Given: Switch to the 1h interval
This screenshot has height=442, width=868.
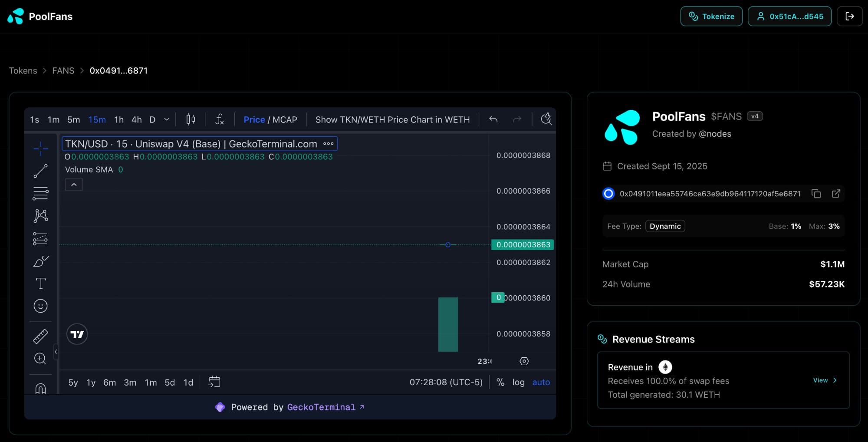Looking at the screenshot, I should coord(118,119).
